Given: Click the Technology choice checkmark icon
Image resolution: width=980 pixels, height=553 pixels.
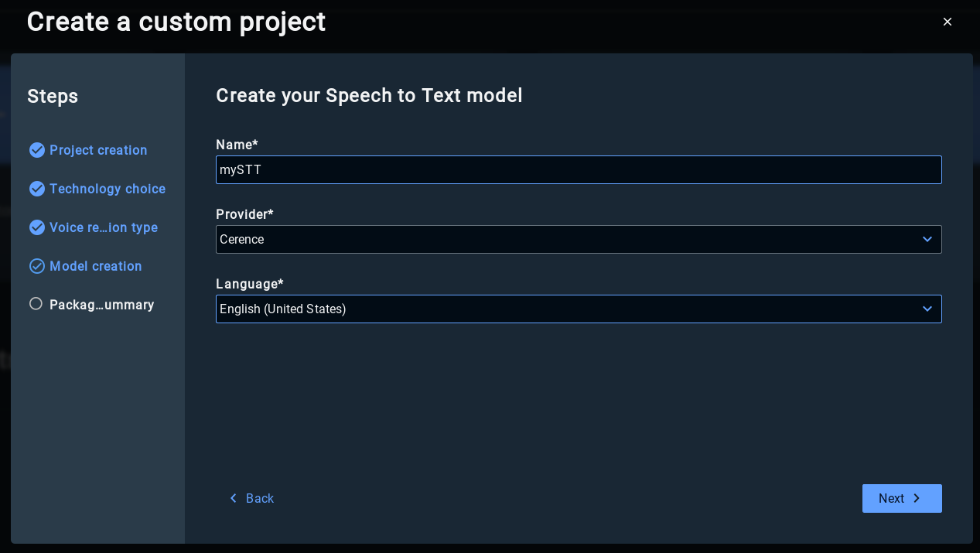Looking at the screenshot, I should pyautogui.click(x=37, y=189).
